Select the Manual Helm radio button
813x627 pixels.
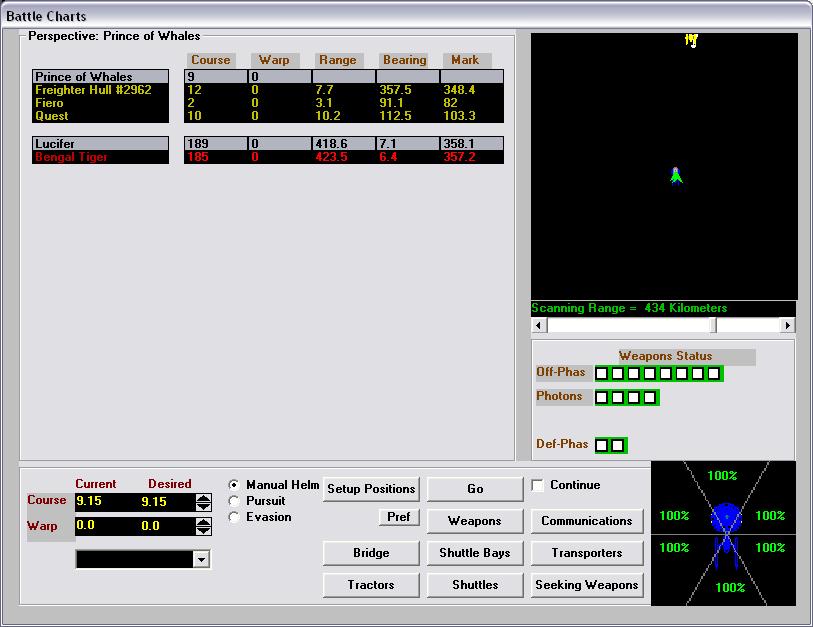[x=234, y=485]
